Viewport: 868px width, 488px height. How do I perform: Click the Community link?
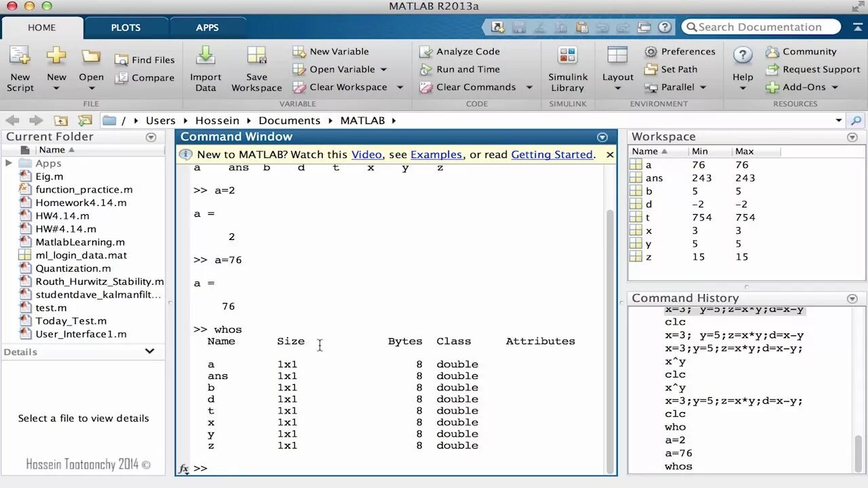(x=801, y=52)
